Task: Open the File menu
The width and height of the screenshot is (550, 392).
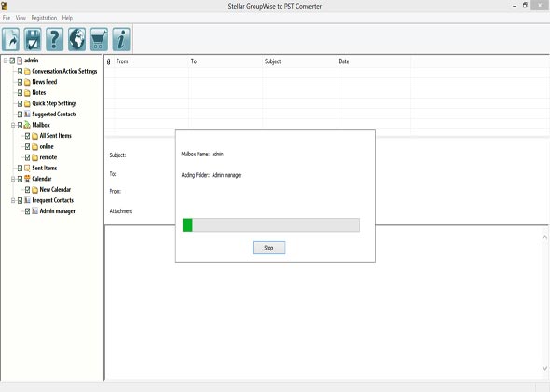Action: pos(7,18)
